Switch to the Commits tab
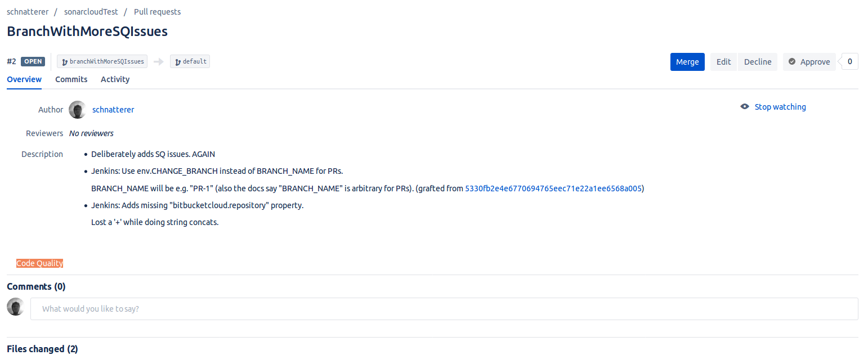The height and width of the screenshot is (355, 868). pyautogui.click(x=71, y=79)
